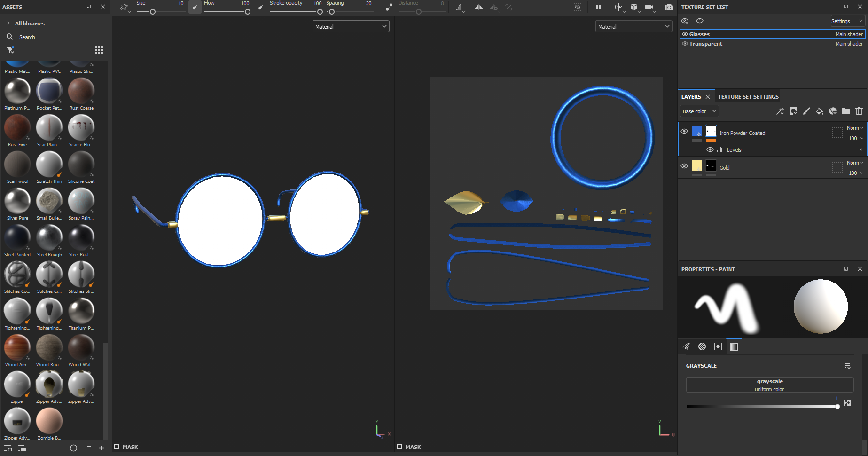Click the grayscale value slider

coord(763,407)
